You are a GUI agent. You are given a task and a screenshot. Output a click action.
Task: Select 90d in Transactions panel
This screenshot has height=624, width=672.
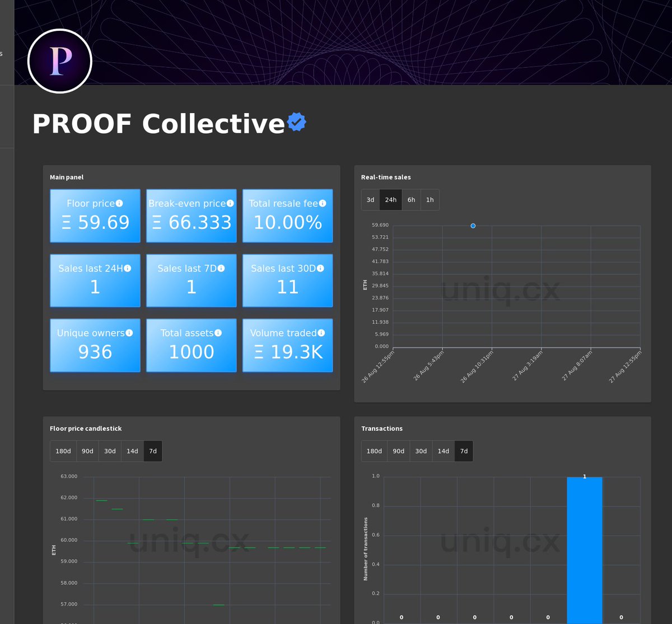(399, 451)
